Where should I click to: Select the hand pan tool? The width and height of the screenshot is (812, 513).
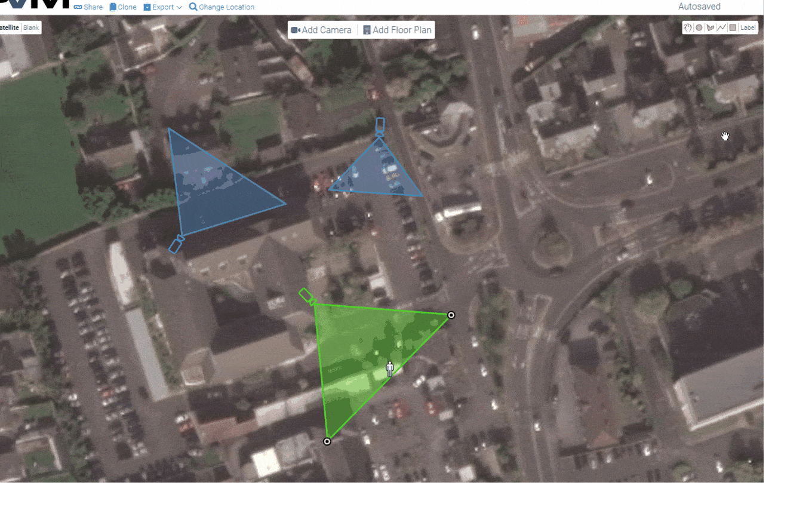click(688, 27)
